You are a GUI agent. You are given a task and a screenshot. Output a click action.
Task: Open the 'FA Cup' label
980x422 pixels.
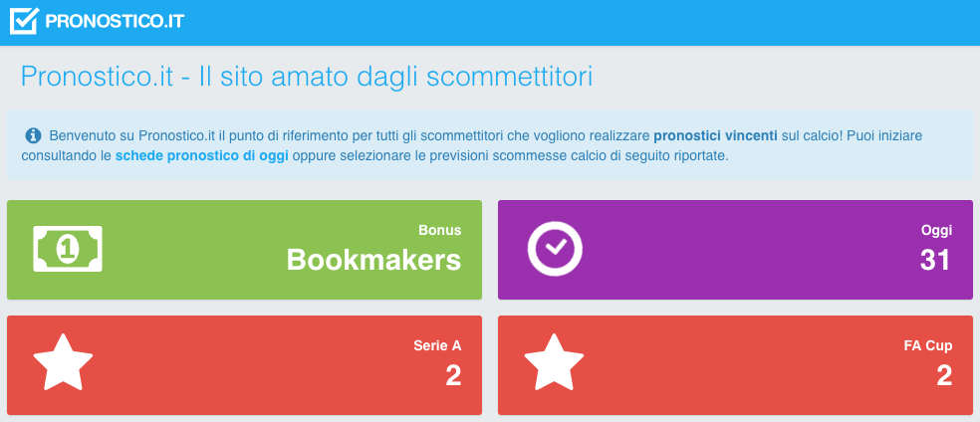click(928, 345)
